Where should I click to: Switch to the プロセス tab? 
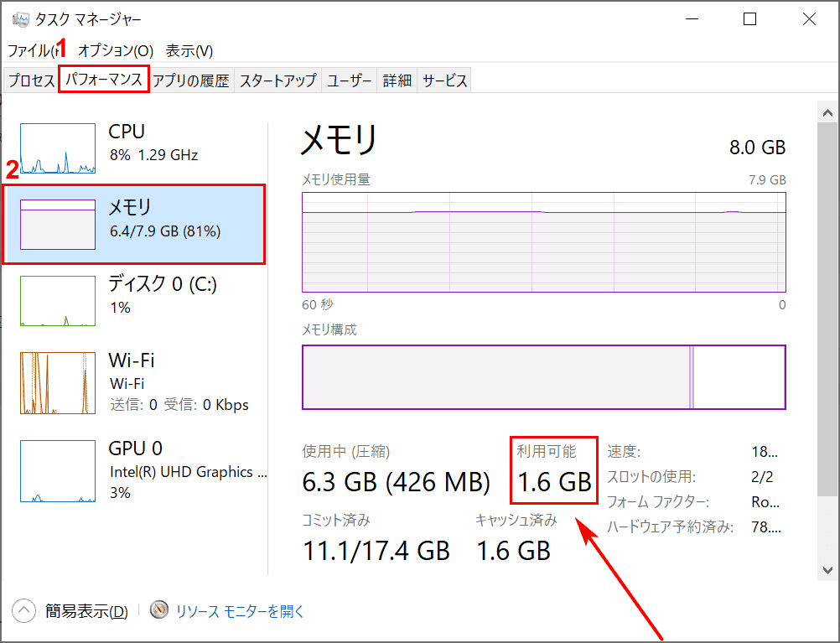pos(31,80)
